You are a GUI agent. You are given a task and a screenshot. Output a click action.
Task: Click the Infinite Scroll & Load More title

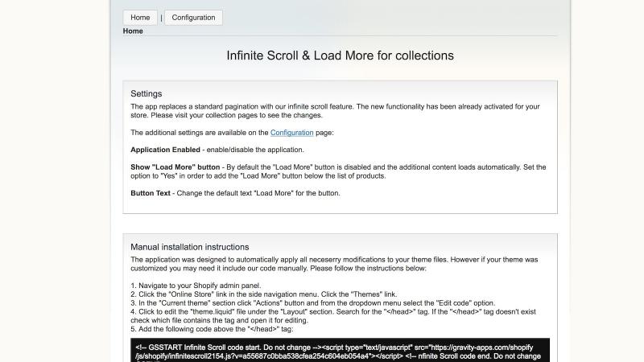tap(340, 56)
